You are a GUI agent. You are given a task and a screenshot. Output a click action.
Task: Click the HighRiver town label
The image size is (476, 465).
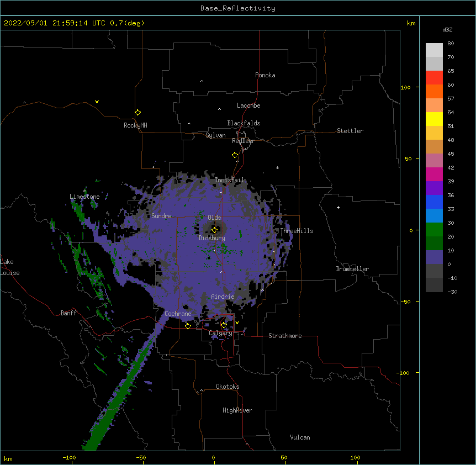[x=237, y=410]
